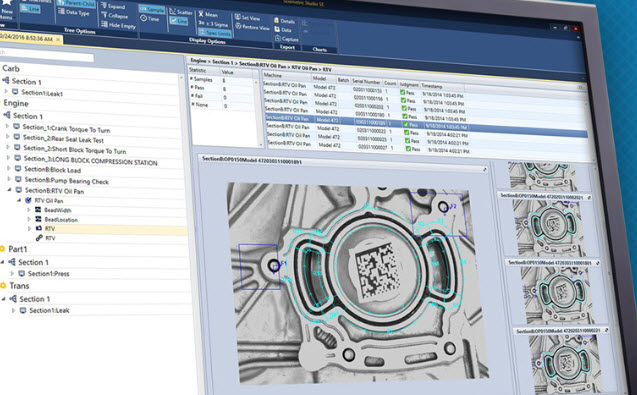
Task: Click the BeadLocation feature icon in tree
Action: click(38, 219)
